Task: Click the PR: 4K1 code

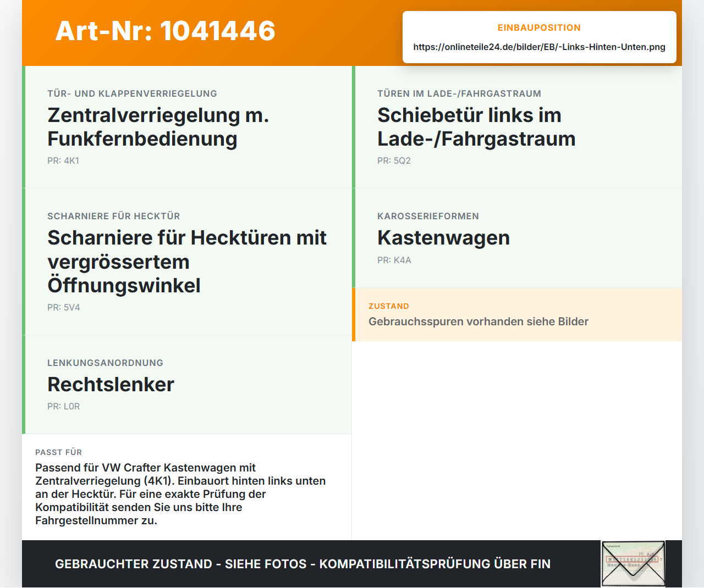Action: coord(63,160)
